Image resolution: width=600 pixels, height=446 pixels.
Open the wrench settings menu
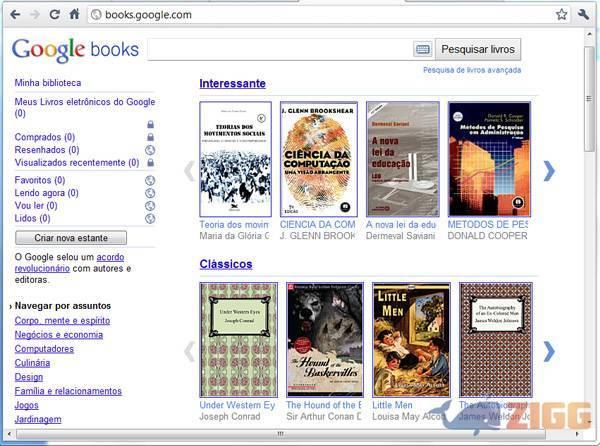click(x=584, y=14)
